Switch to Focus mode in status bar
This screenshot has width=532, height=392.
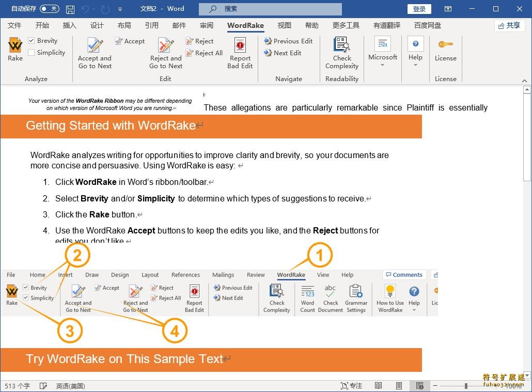click(351, 386)
